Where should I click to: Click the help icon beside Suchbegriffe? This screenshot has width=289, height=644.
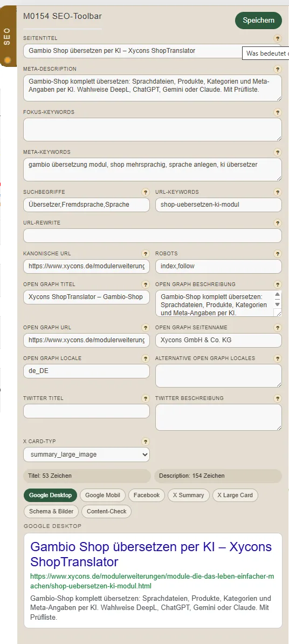pyautogui.click(x=146, y=192)
